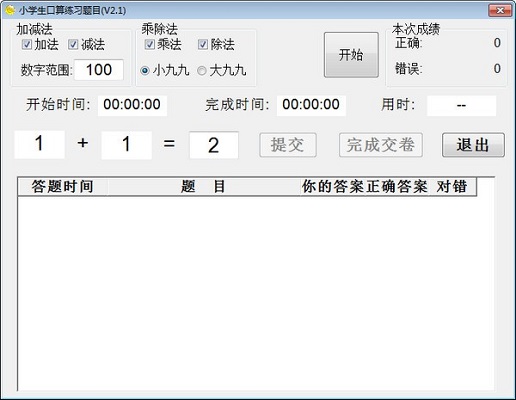Viewport: 516px width, 400px height.
Task: Click the 完成交卷 button
Action: click(381, 145)
